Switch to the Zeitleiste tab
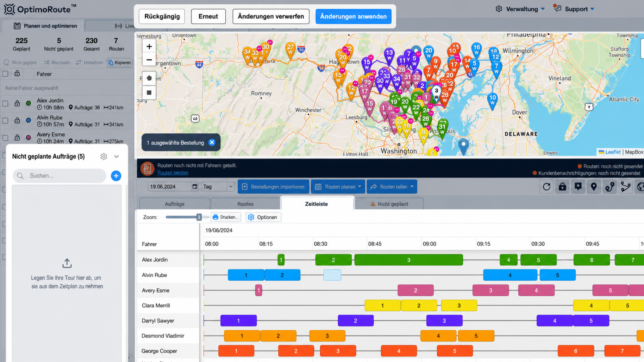The image size is (644, 362). [317, 204]
